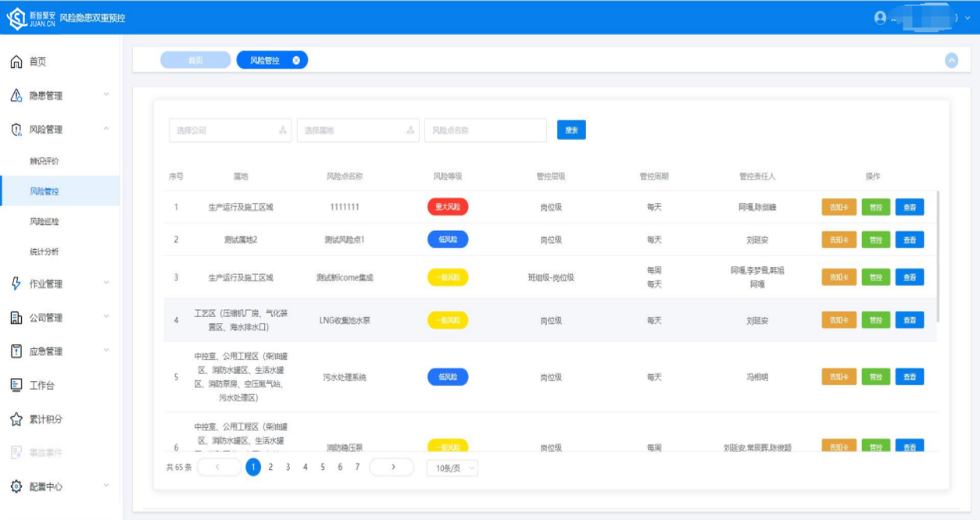Click the 风险点名称 search input field
Viewport: 980px width, 520px height.
(485, 130)
